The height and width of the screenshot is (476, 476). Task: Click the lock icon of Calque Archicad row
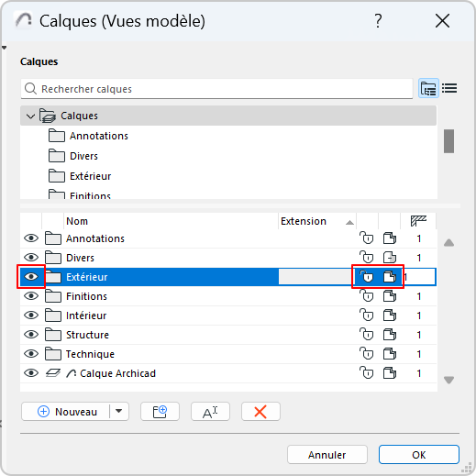point(367,372)
